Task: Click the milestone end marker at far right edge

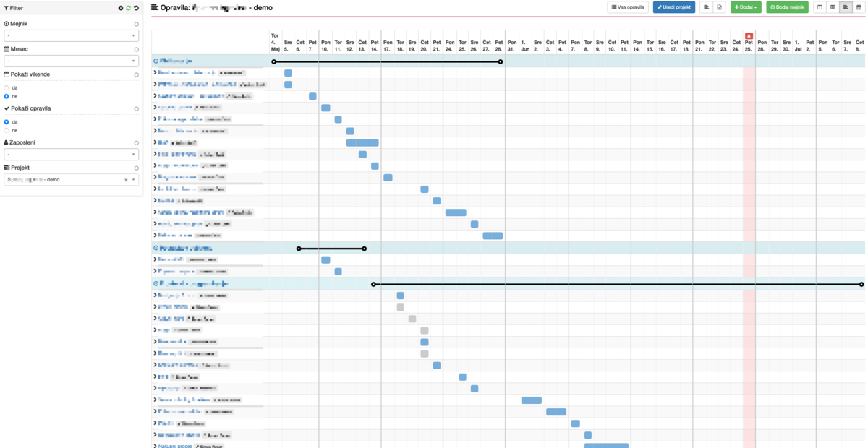Action: pyautogui.click(x=861, y=284)
